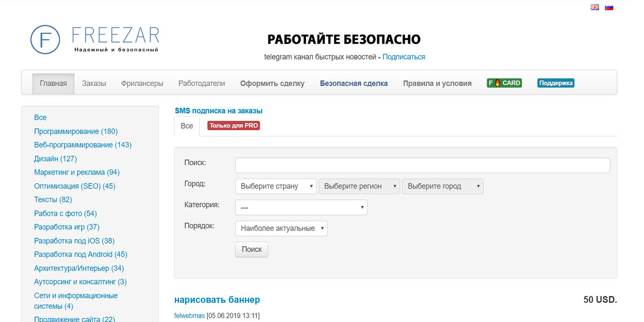The height and width of the screenshot is (322, 644).
Task: Expand the Выберите город dropdown
Action: tap(443, 186)
